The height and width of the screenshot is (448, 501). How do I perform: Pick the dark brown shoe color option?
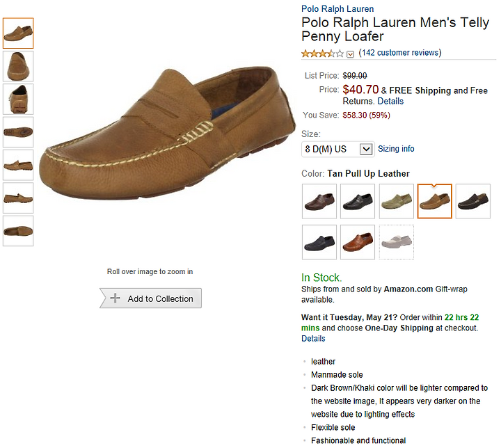pyautogui.click(x=472, y=201)
